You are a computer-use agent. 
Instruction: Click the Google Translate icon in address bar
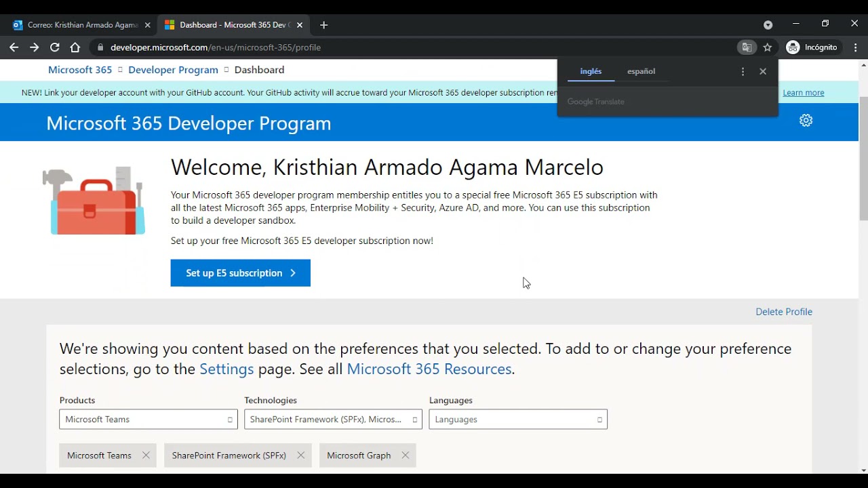tap(747, 47)
